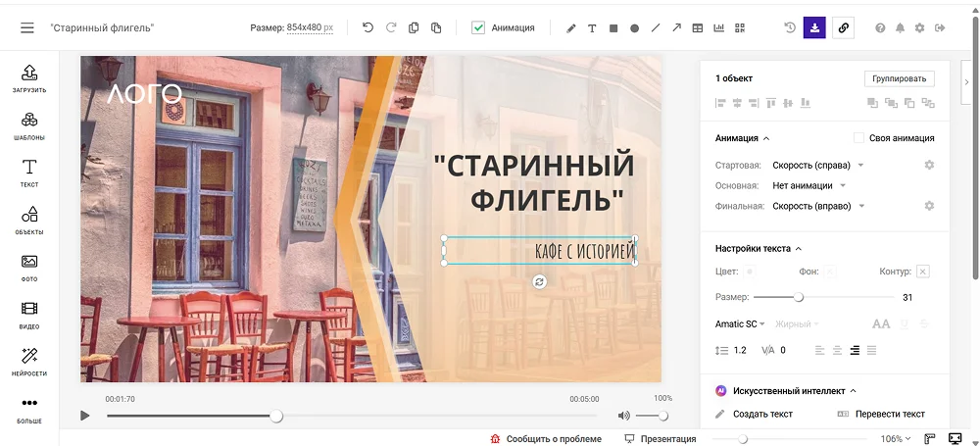Viewport: 980px width, 446px height.
Task: Open settings gear in top bar
Action: click(919, 28)
